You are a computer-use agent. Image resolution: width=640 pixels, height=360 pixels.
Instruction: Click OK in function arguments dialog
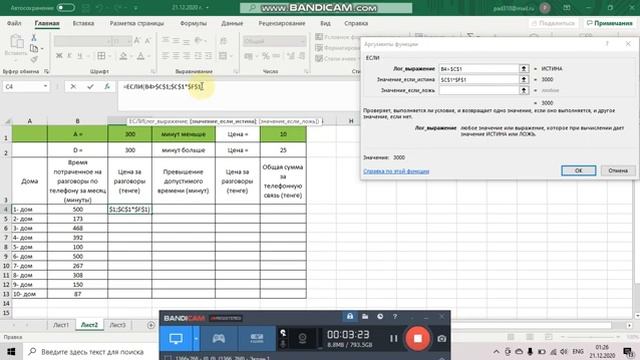pos(578,171)
